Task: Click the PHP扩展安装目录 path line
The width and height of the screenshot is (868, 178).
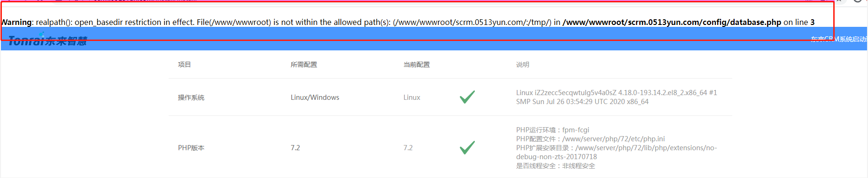Action: coord(617,152)
